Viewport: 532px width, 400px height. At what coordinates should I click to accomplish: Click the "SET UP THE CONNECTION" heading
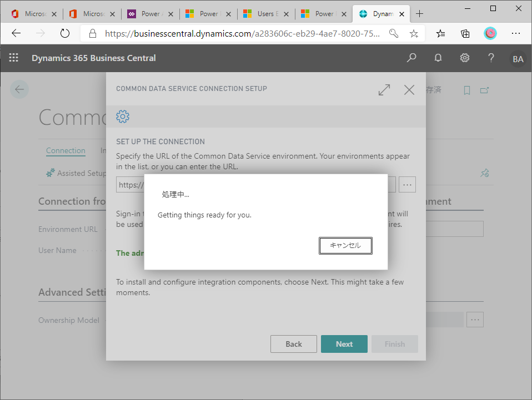coord(160,141)
